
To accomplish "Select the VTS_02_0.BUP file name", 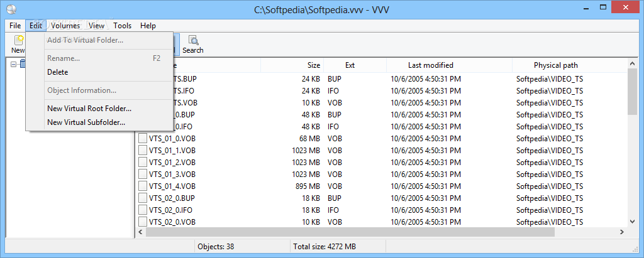I will pos(172,198).
